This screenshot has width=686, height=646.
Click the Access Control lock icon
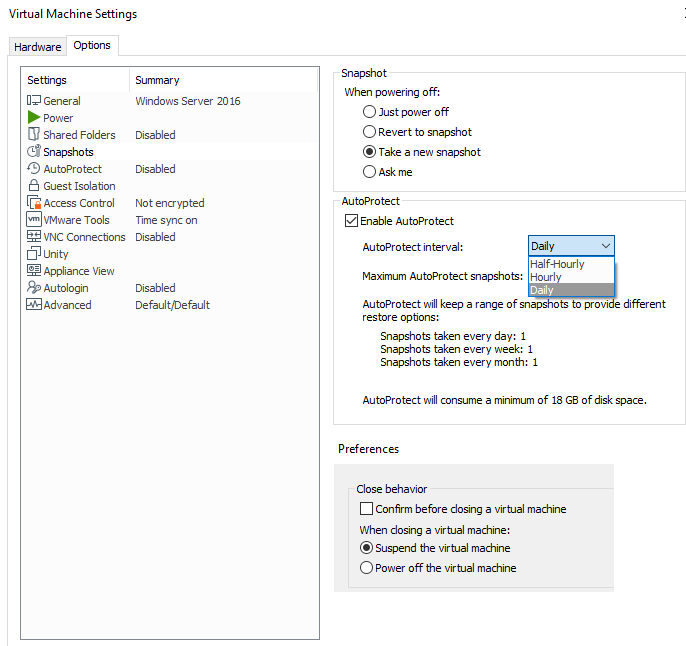click(34, 203)
